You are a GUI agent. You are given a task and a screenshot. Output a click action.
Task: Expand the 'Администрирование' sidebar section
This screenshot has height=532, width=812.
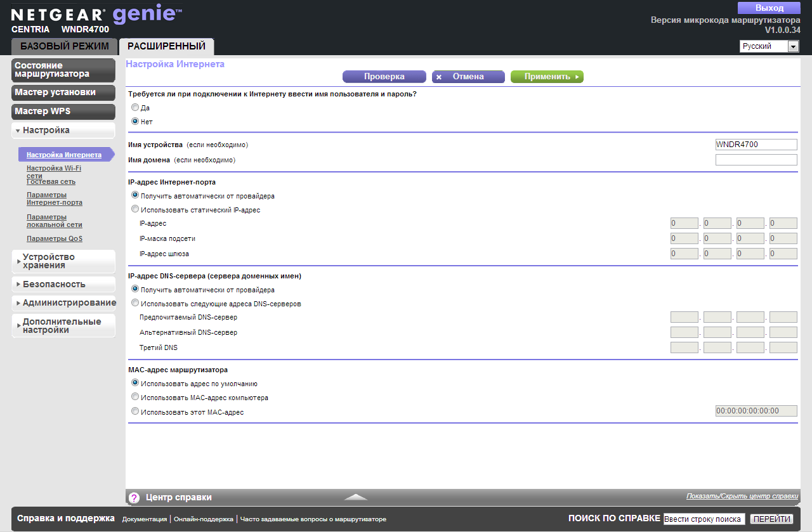pos(63,303)
